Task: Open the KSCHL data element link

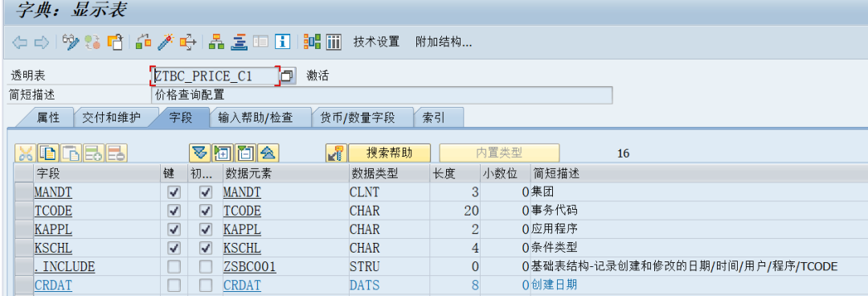Action: coord(242,248)
